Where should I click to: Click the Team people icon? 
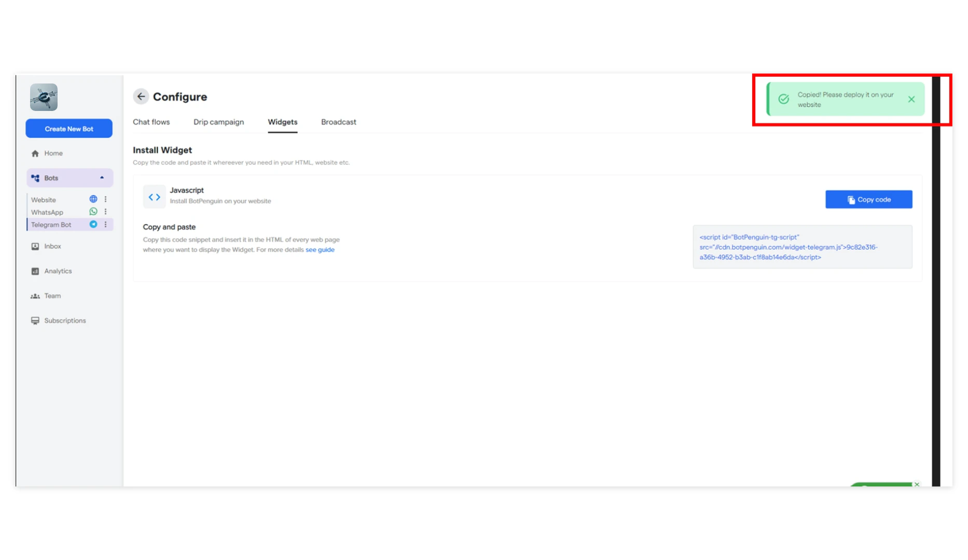35,296
